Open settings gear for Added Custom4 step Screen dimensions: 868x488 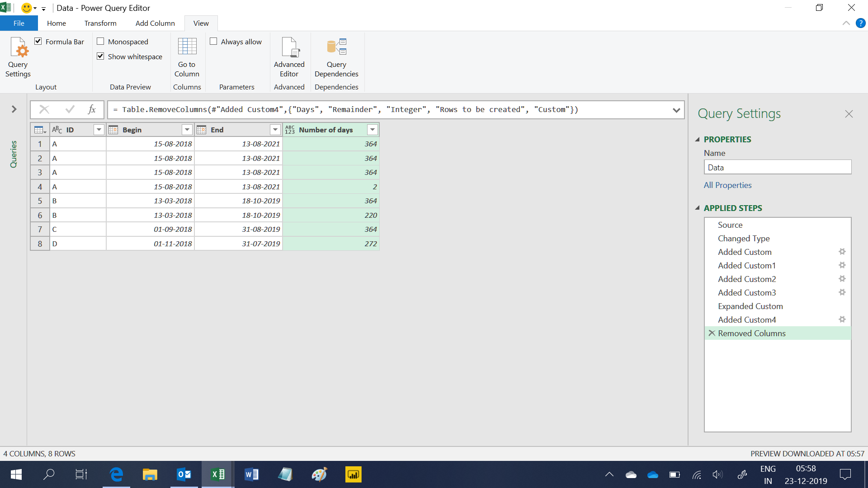(x=842, y=319)
